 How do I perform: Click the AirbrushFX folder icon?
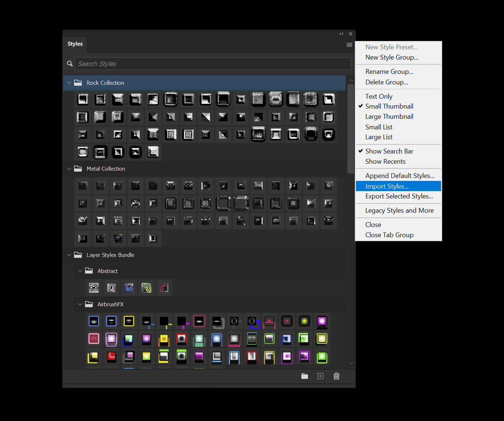[x=89, y=304]
